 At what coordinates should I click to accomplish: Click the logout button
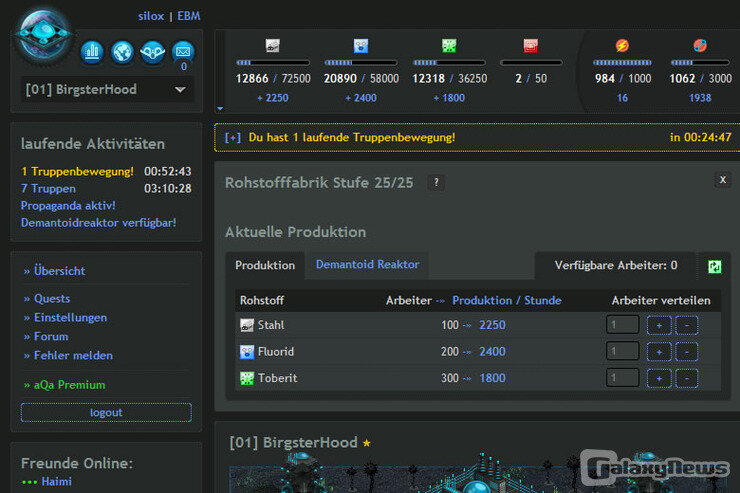(x=106, y=412)
